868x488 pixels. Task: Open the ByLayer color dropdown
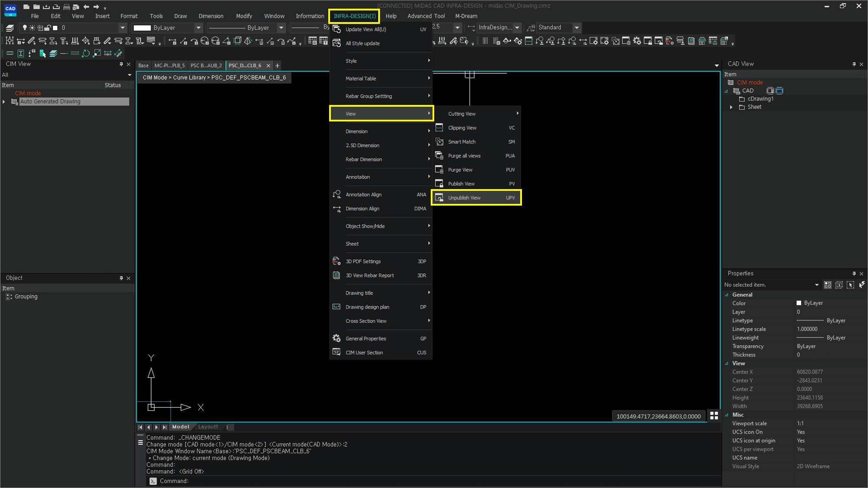pyautogui.click(x=198, y=28)
